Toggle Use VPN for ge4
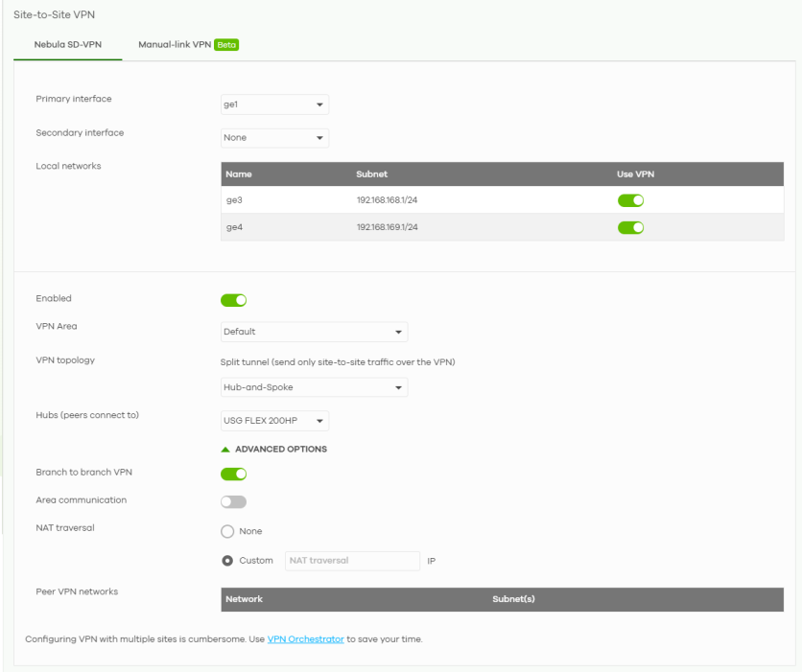The image size is (802, 672). (629, 227)
